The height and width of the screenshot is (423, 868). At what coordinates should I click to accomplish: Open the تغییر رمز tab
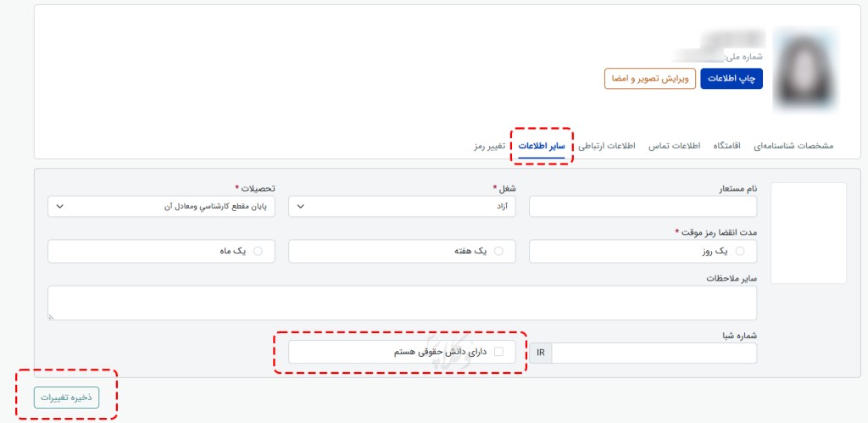pos(489,146)
